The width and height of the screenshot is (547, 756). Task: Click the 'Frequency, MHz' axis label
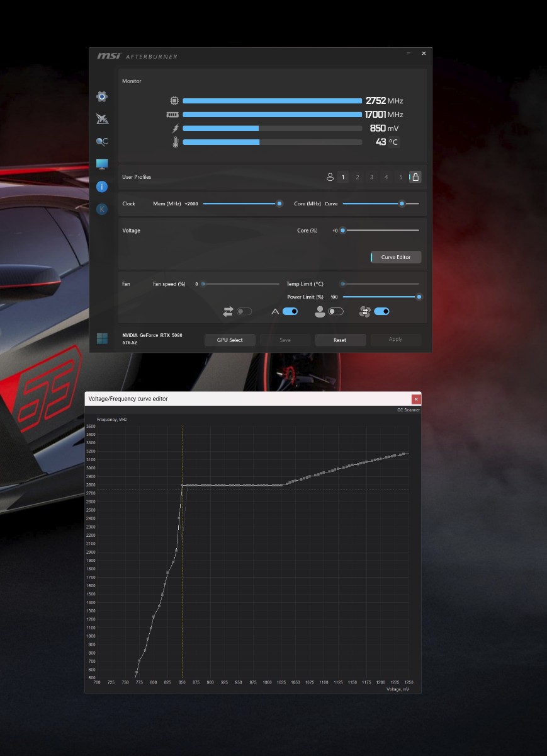[112, 419]
